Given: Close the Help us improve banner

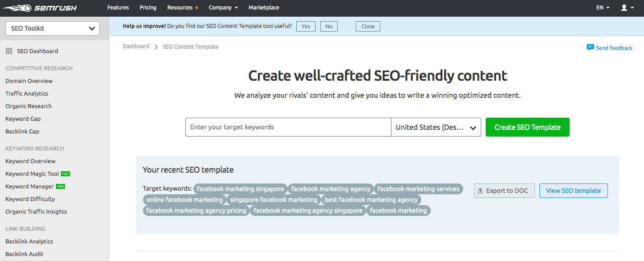Looking at the screenshot, I should 368,26.
